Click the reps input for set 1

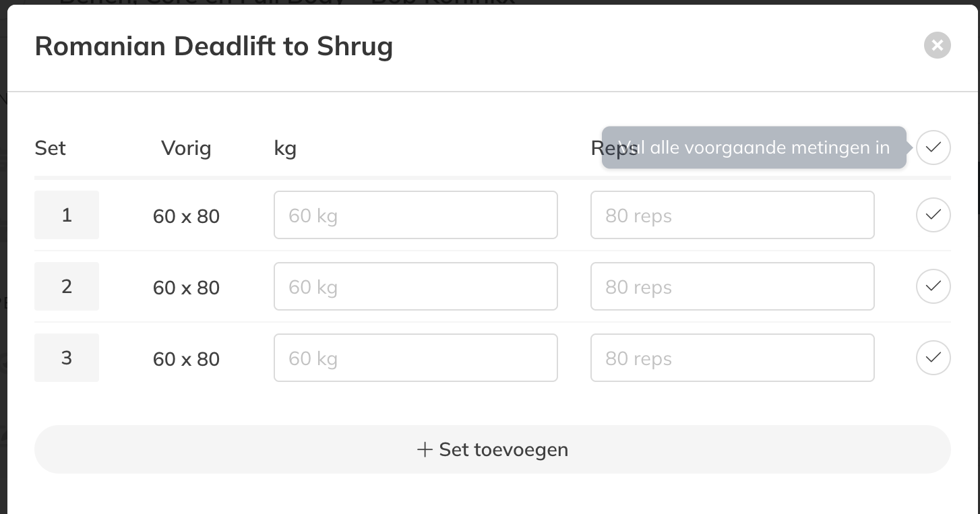pyautogui.click(x=732, y=215)
